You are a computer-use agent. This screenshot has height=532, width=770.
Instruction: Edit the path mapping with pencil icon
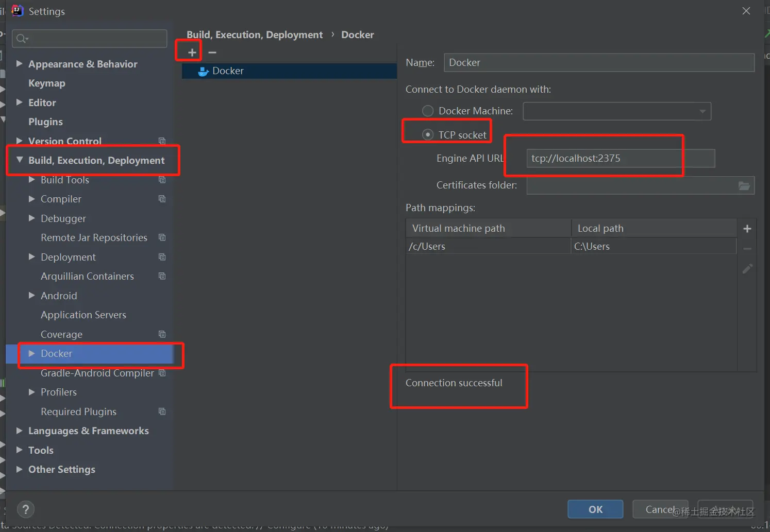click(747, 269)
